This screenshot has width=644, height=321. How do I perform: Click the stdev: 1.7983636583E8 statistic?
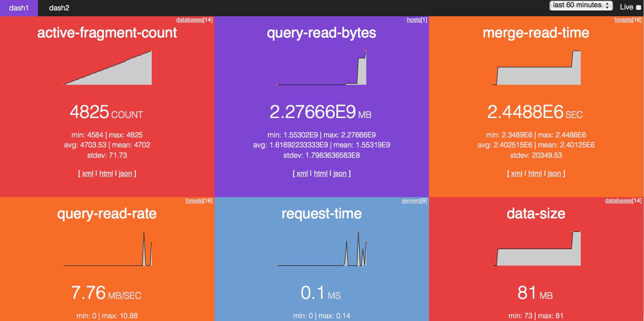click(322, 156)
